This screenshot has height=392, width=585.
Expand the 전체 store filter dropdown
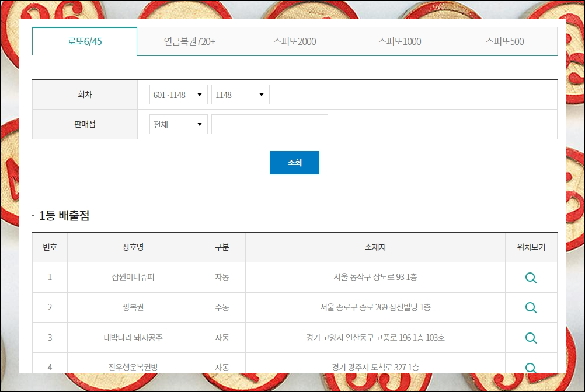click(x=178, y=124)
